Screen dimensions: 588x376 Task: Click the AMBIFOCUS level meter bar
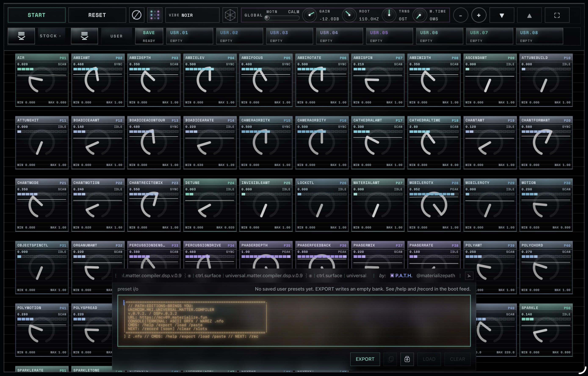266,69
